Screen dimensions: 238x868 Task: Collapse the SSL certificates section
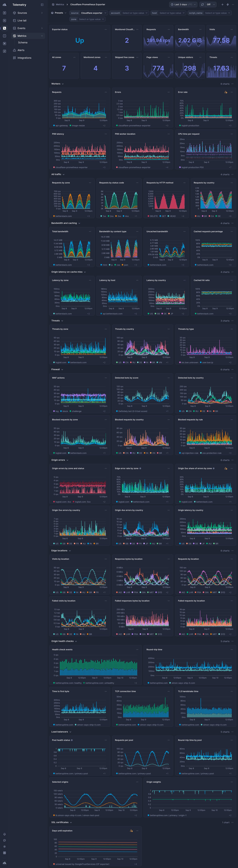(61, 822)
